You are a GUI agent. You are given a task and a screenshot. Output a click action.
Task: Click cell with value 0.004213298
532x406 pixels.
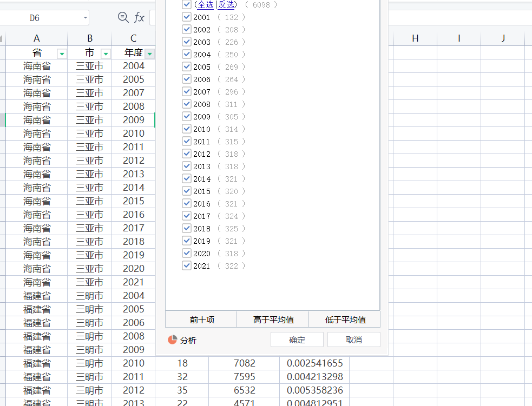coord(314,377)
